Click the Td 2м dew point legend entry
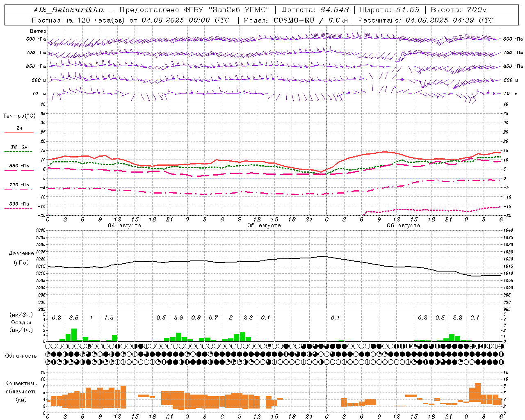Viewport: 525px width, 420px height. click(x=19, y=147)
